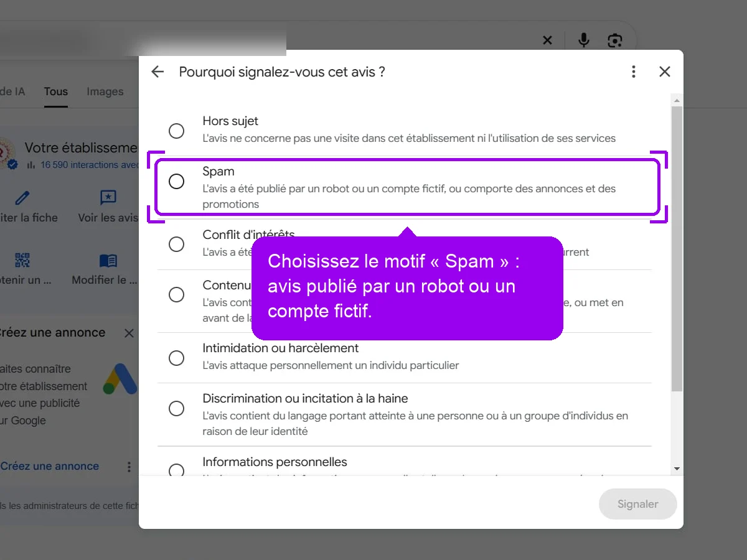Click the "L'avis attaque personnellement un individu" text

[331, 365]
